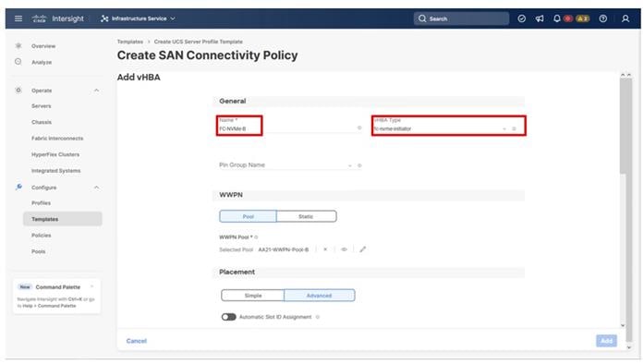Open the notifications bell icon
Viewport: 644px width, 364px height.
click(556, 18)
